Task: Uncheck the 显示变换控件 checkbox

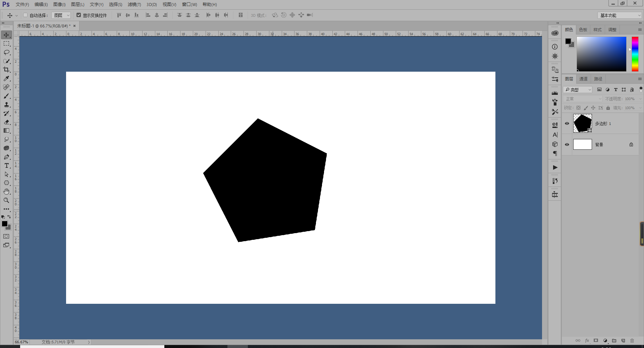Action: coord(78,15)
